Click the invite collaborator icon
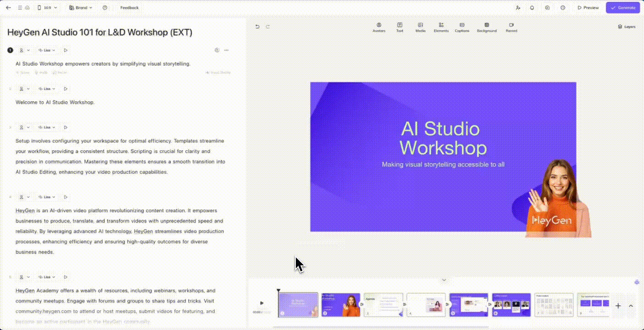Viewport: 644px width, 330px height. 518,8
